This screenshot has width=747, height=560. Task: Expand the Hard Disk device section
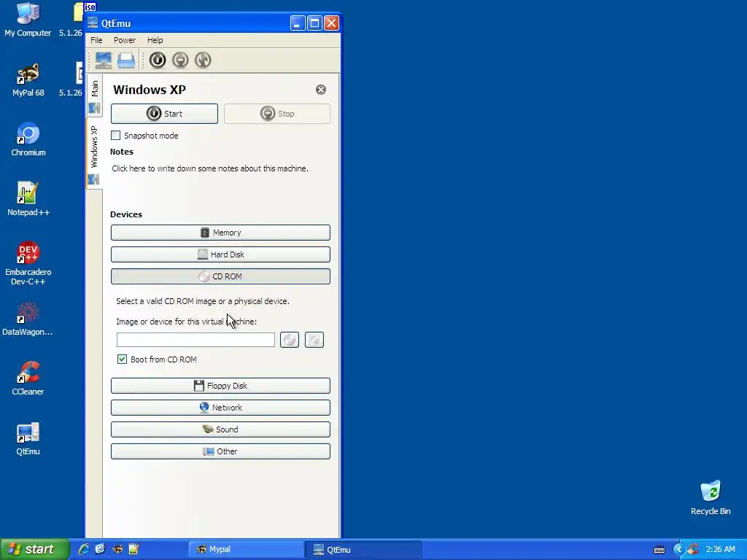click(220, 254)
